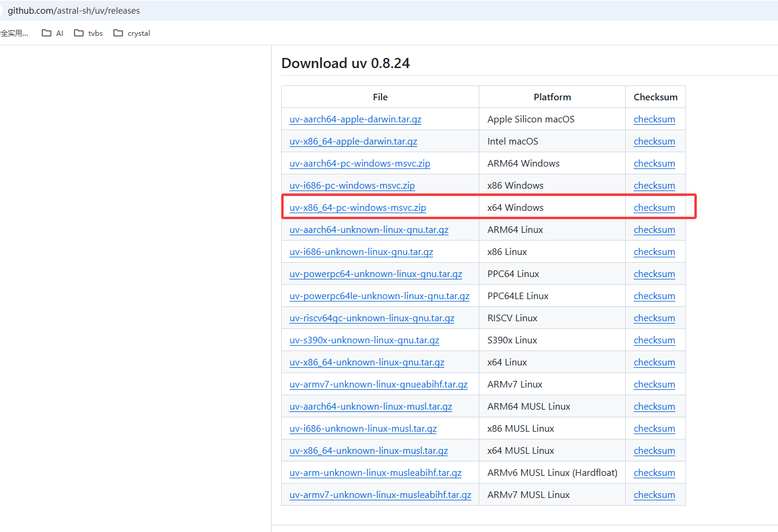Viewport: 778px width, 532px height.
Task: Download uv-aarch64-unknown-linux-musl.tar.gz
Action: point(371,407)
